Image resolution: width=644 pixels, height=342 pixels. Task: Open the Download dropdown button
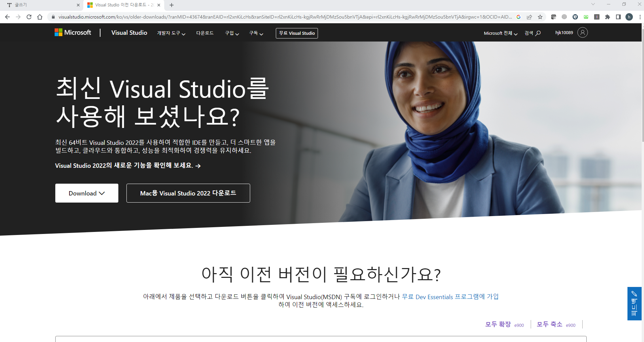[87, 193]
